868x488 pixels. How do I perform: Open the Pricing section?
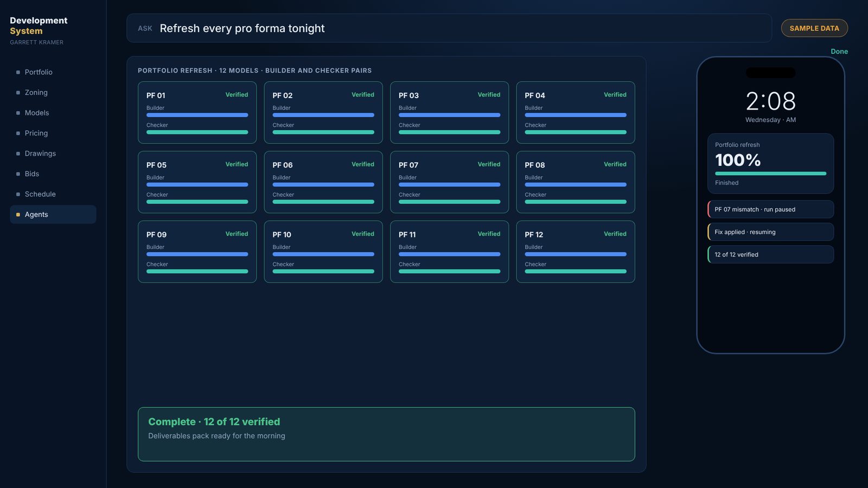point(53,133)
